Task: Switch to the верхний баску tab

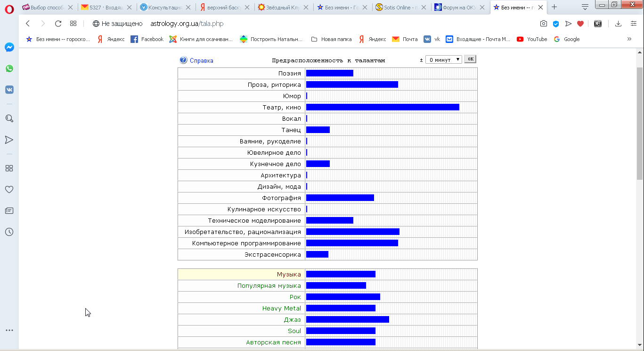Action: (224, 7)
